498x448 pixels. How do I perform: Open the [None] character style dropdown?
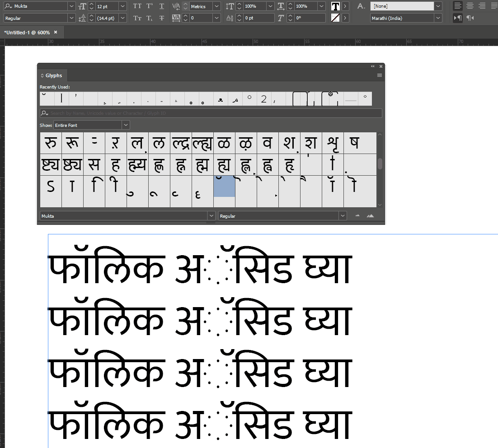pos(438,6)
